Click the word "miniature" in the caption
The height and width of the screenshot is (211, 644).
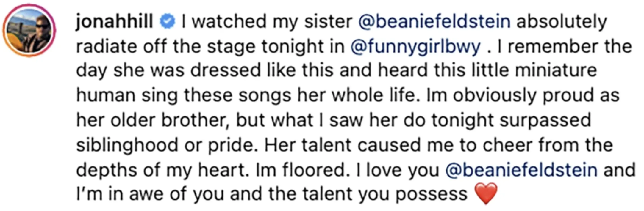tap(556, 71)
